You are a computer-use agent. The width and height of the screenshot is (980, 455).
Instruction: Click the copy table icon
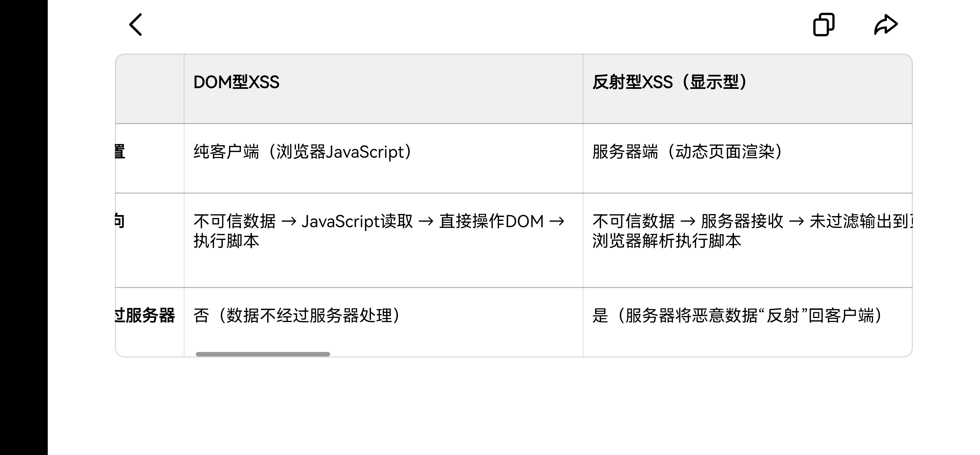click(824, 25)
